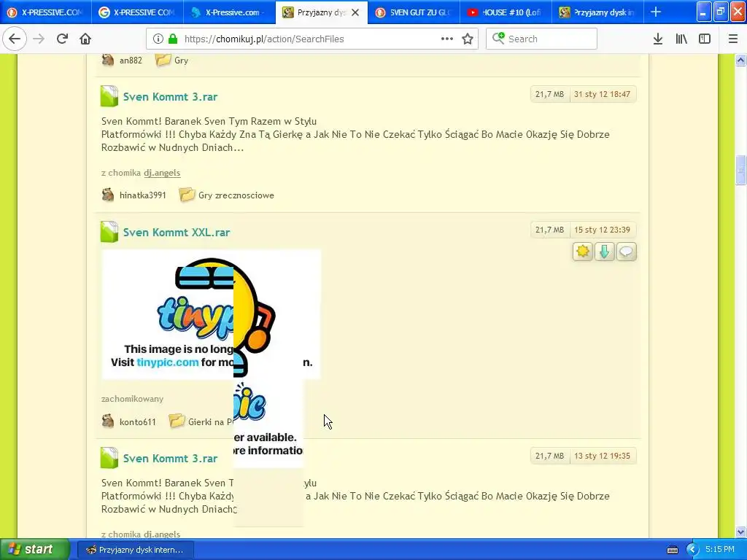
Task: Click the hamster avatar next to hinatka3991
Action: [108, 195]
